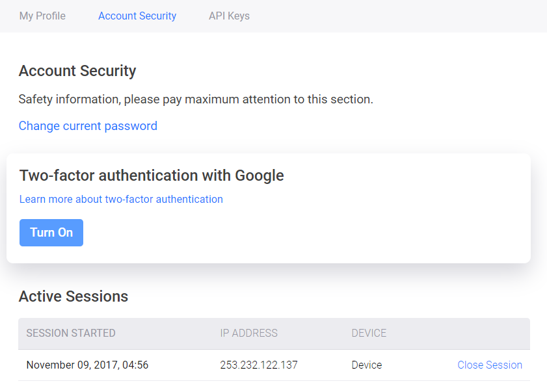Click the IP address 253.232.122.137

(x=259, y=365)
